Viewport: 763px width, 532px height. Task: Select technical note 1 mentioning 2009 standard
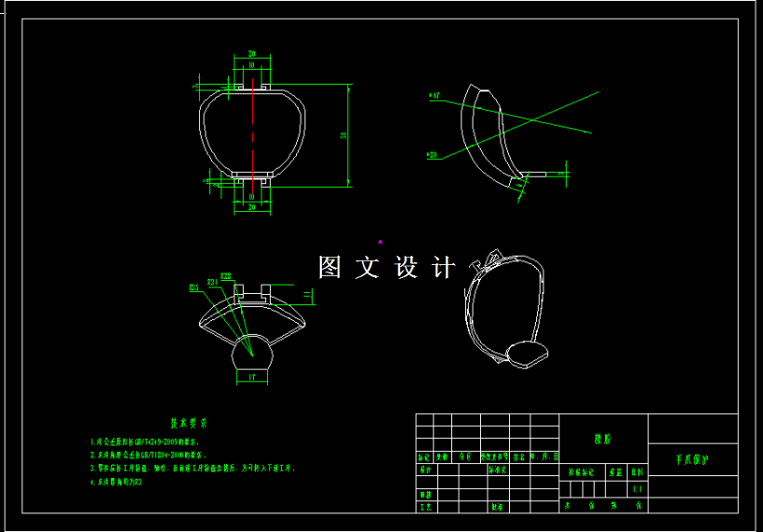click(145, 442)
